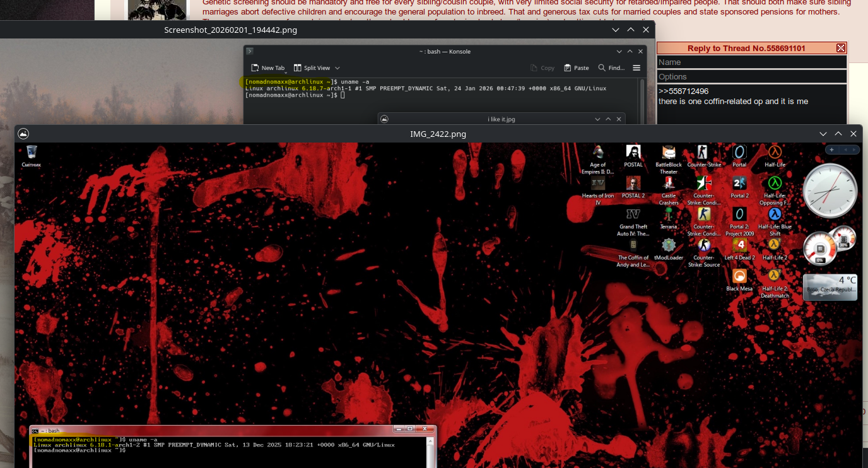Click the Konsole output line 'Linux archlinux 6.18.7-arch1-1'

(426, 88)
